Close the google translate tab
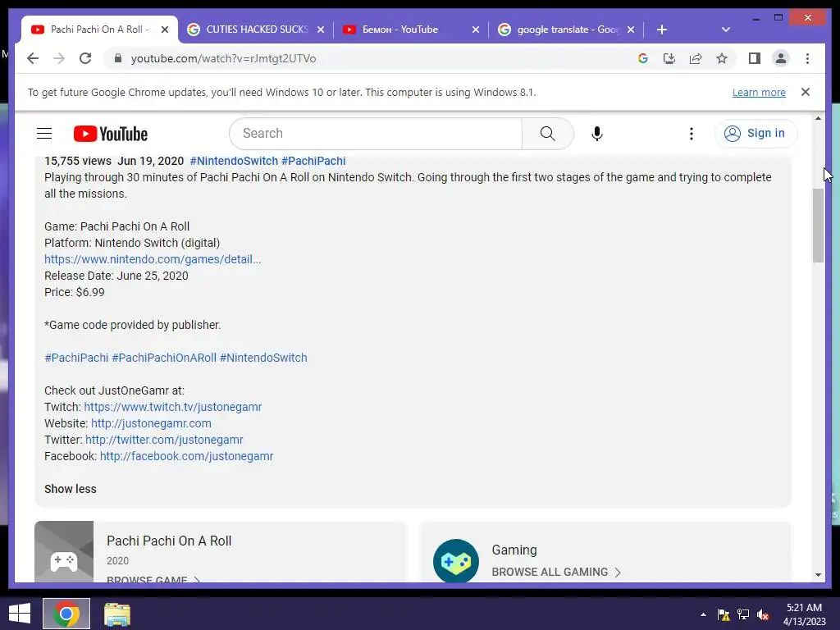The image size is (840, 630). [631, 30]
